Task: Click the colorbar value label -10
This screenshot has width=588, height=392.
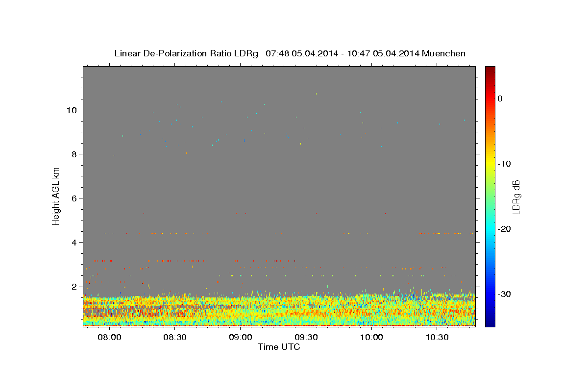Action: [505, 164]
